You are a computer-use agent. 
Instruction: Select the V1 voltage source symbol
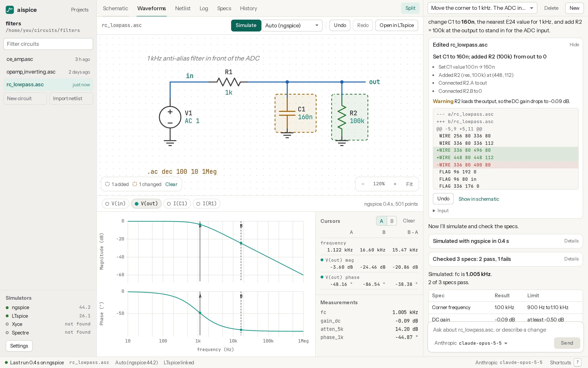coord(170,117)
